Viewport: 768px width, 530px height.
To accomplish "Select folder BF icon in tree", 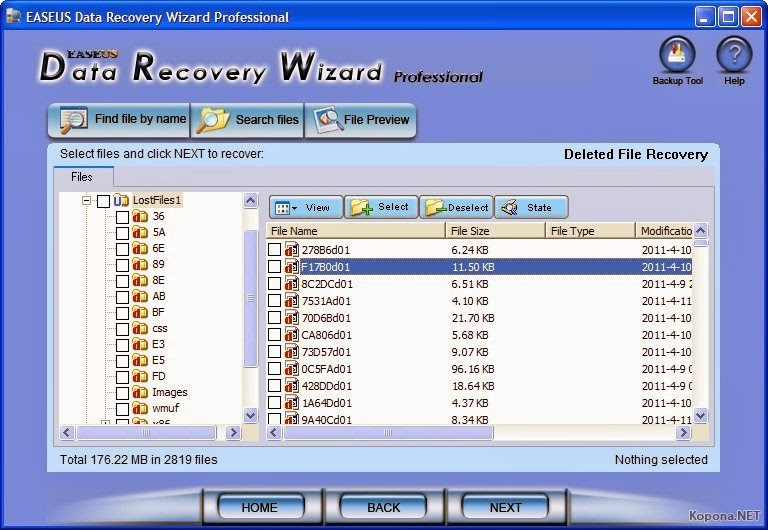I will pos(140,313).
